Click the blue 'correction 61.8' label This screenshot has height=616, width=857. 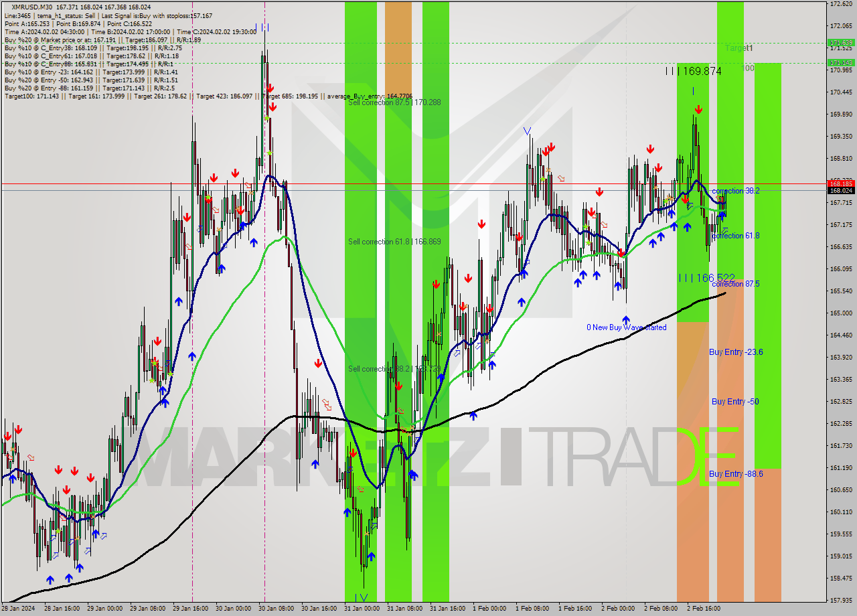(x=735, y=236)
